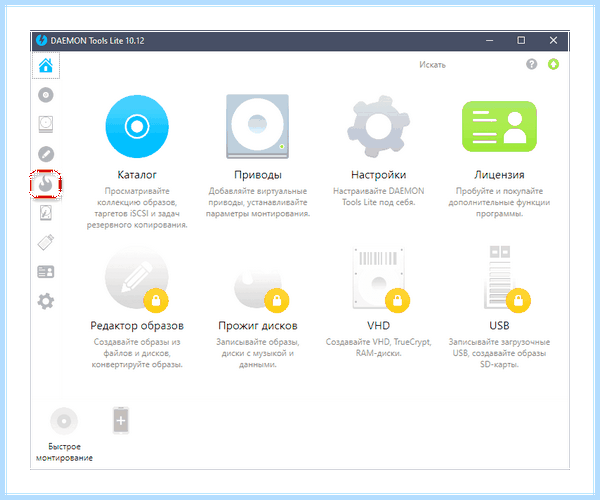The height and width of the screenshot is (500, 600).
Task: Minimize the DAEMON Tools Lite window
Action: click(489, 40)
